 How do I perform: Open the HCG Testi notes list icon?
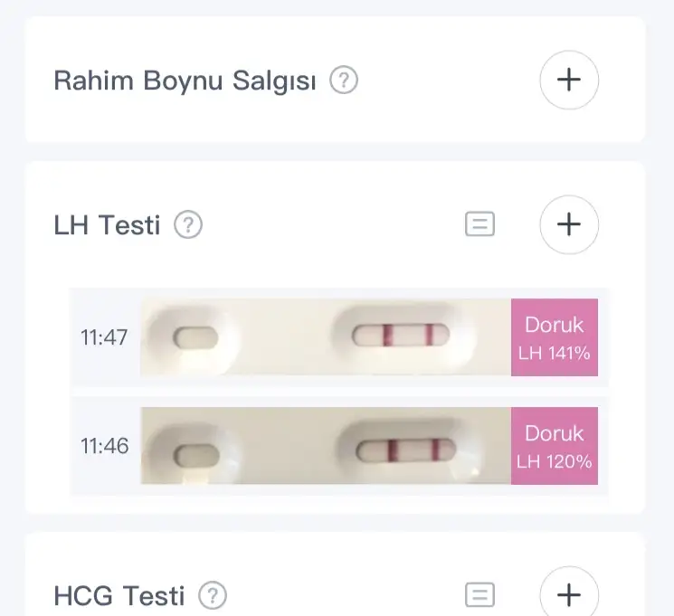pyautogui.click(x=479, y=595)
